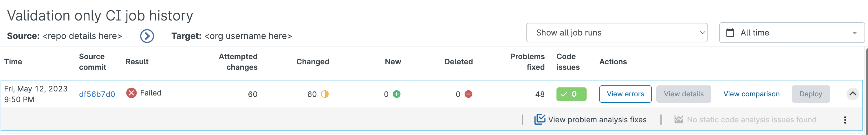Viewport: 868px width, 135px height.
Task: Open source commit df56b7d0 link
Action: click(97, 94)
